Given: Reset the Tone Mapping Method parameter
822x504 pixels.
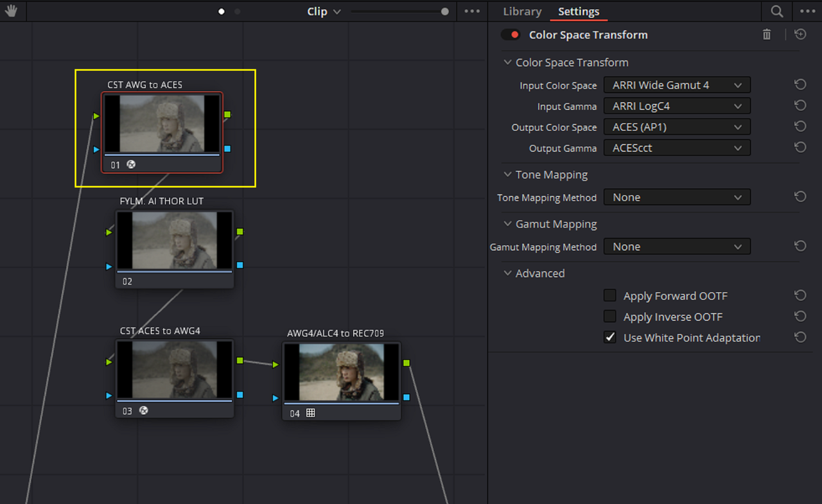Looking at the screenshot, I should (800, 197).
